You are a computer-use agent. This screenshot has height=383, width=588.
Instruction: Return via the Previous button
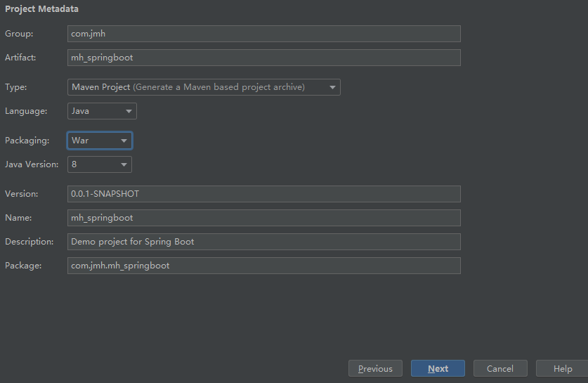[375, 368]
